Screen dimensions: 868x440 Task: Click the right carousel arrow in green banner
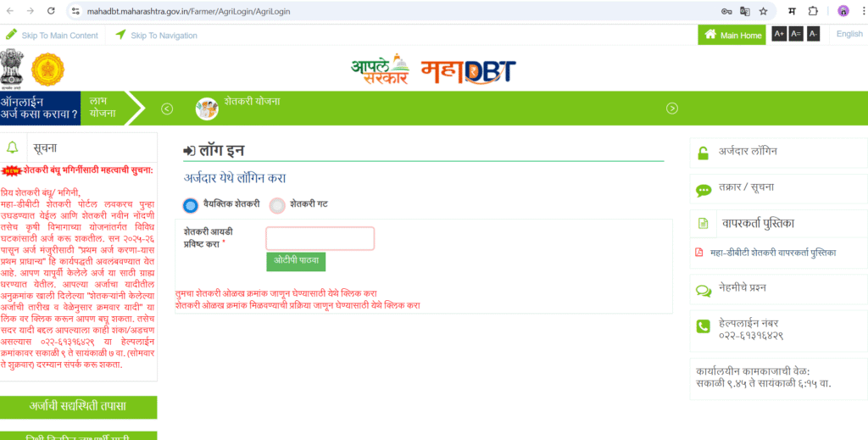click(672, 109)
